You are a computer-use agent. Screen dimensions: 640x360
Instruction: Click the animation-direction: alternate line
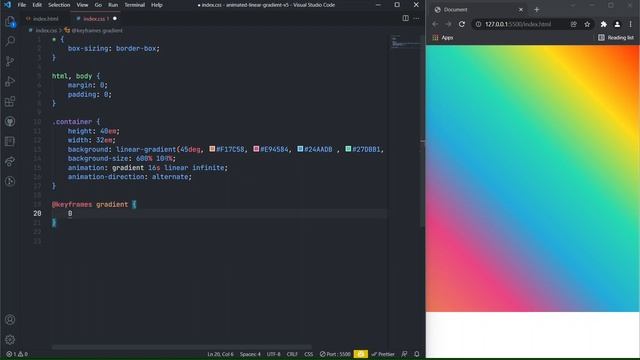click(130, 177)
